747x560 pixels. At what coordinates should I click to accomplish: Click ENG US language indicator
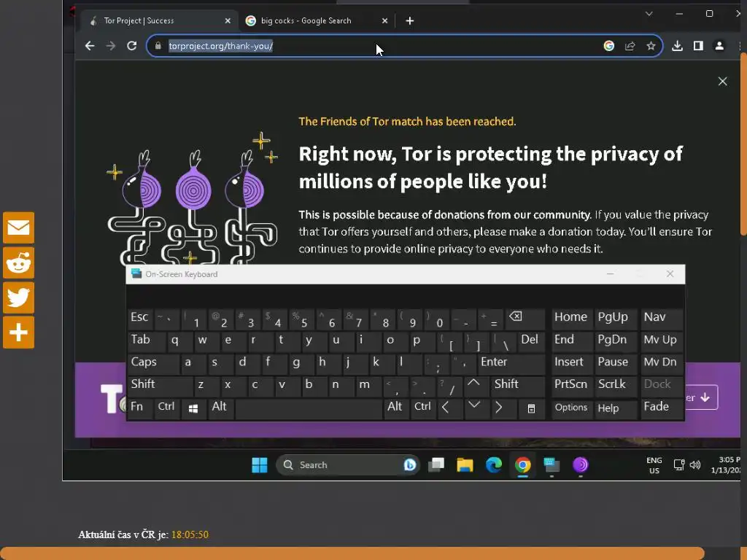coord(654,465)
